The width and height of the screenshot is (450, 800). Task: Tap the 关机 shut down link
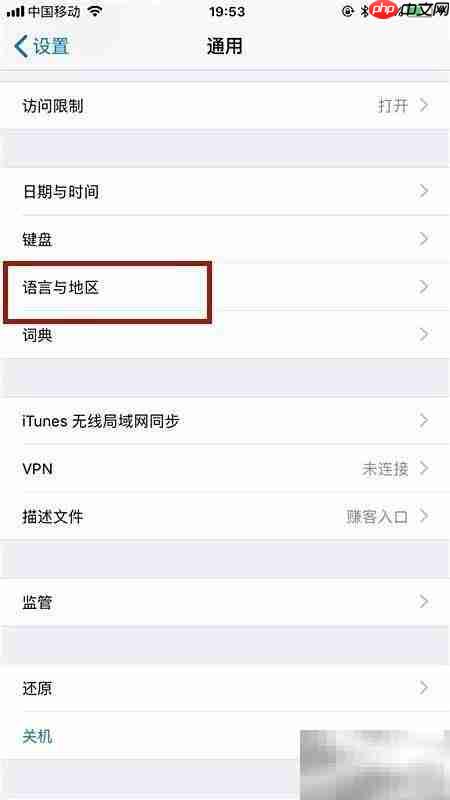[37, 736]
